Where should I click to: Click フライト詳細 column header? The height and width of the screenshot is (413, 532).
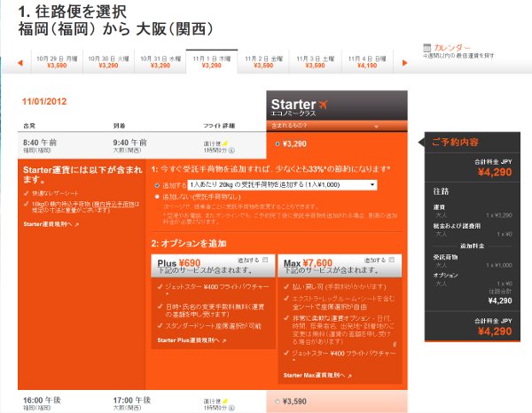pyautogui.click(x=219, y=126)
